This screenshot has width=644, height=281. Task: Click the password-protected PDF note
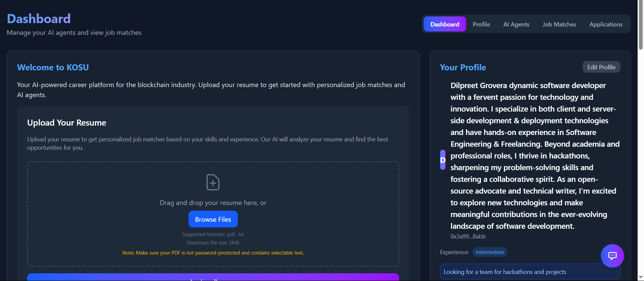(213, 253)
